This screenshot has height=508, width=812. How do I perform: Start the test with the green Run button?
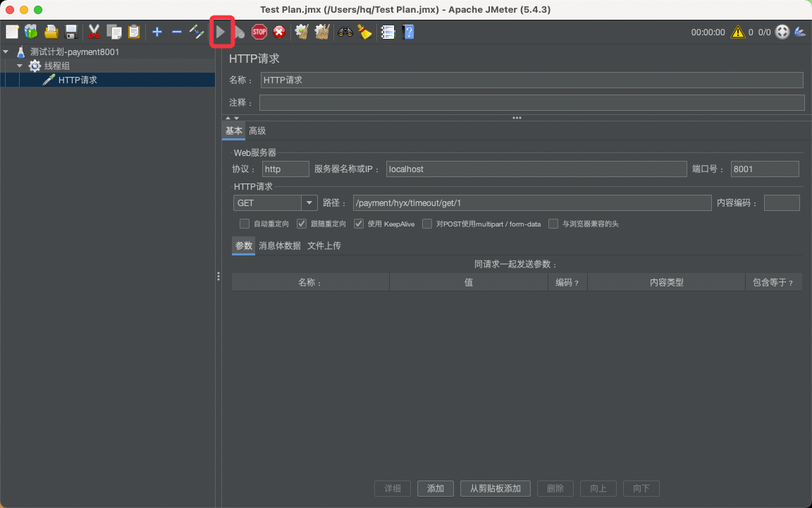point(221,32)
